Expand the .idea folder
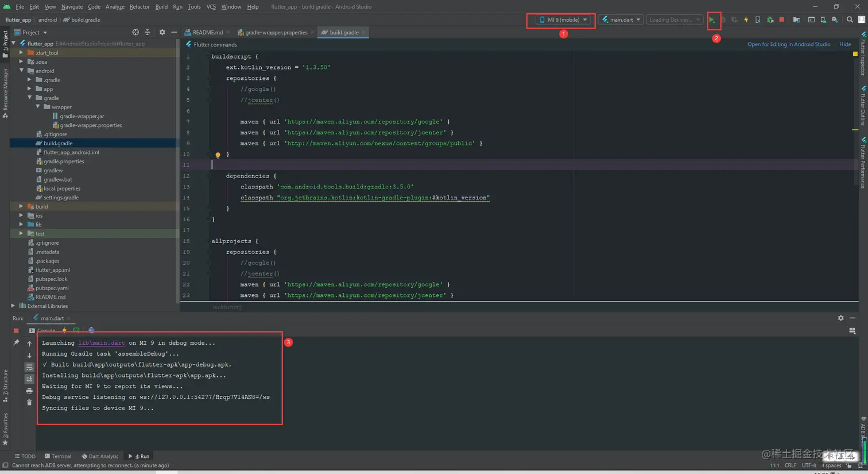The width and height of the screenshot is (868, 474). tap(21, 62)
